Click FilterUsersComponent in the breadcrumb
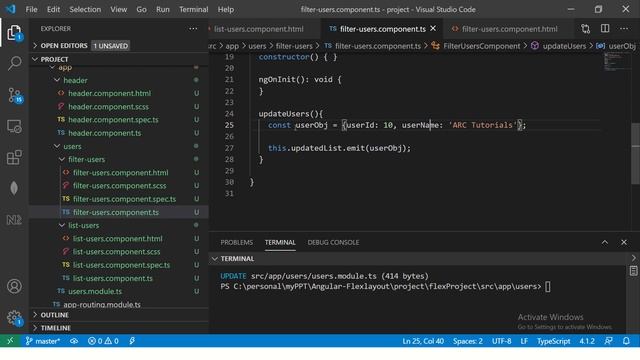 pyautogui.click(x=482, y=46)
